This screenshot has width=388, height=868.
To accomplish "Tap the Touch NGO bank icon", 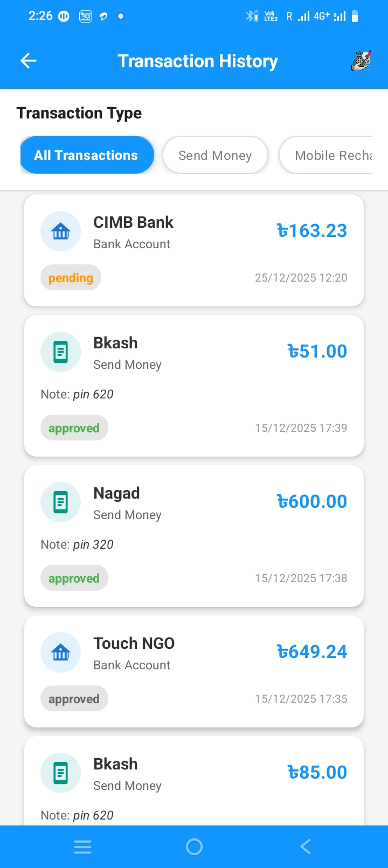I will coord(61,653).
